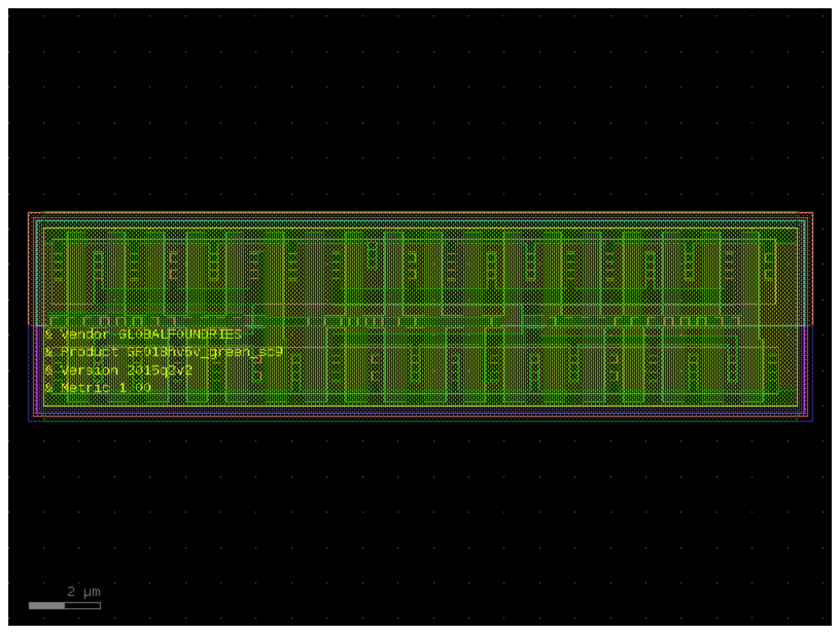The height and width of the screenshot is (634, 840).
Task: Select the '& Vendor GLOBALFOUNDRIES' text label
Action: click(x=143, y=334)
